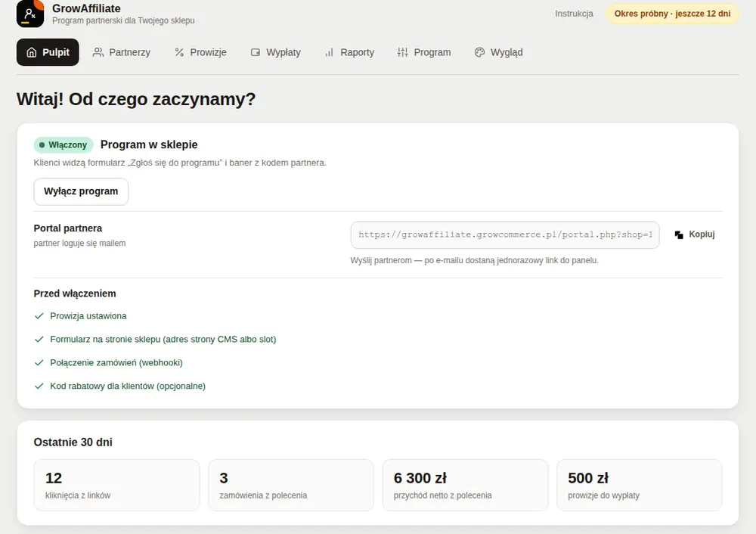Click the portal partnera URL field
This screenshot has height=534, width=756.
505,235
